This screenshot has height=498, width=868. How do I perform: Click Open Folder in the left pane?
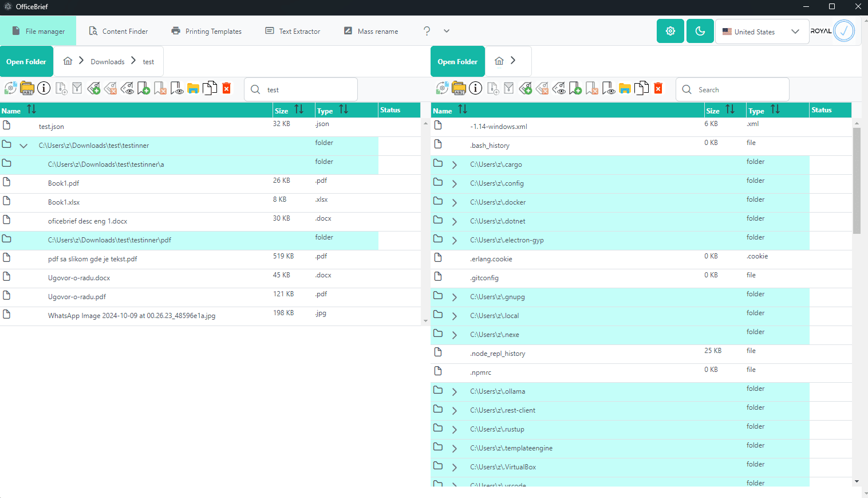[x=26, y=61]
